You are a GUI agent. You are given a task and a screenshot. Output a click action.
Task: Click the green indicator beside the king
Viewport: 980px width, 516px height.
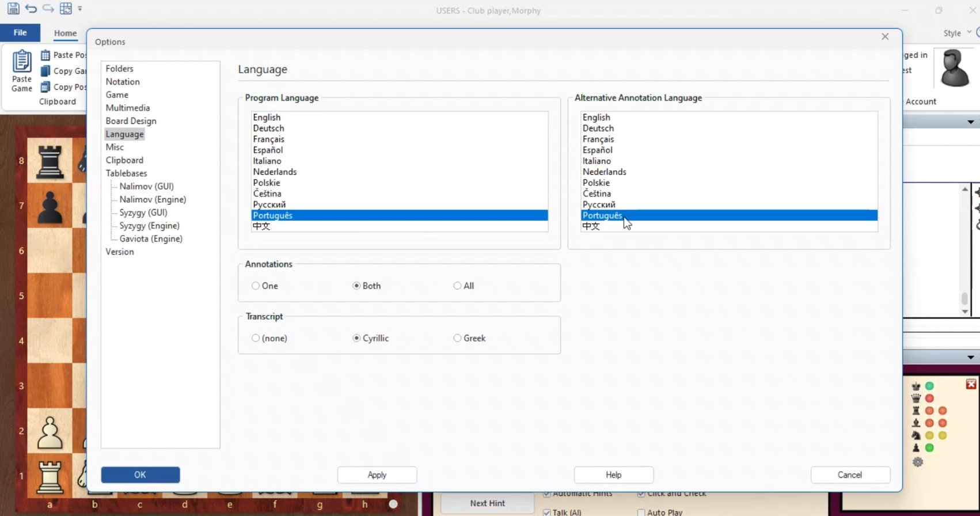click(929, 386)
